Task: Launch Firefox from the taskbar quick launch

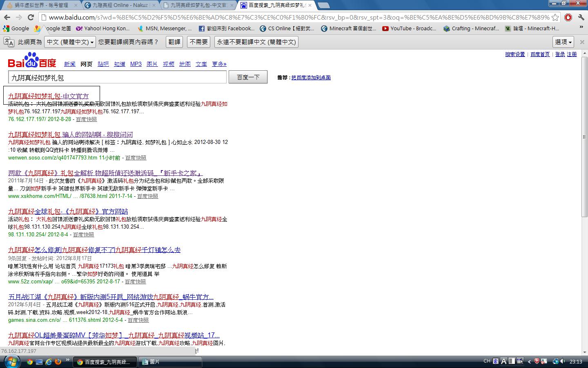Action: (x=58, y=362)
